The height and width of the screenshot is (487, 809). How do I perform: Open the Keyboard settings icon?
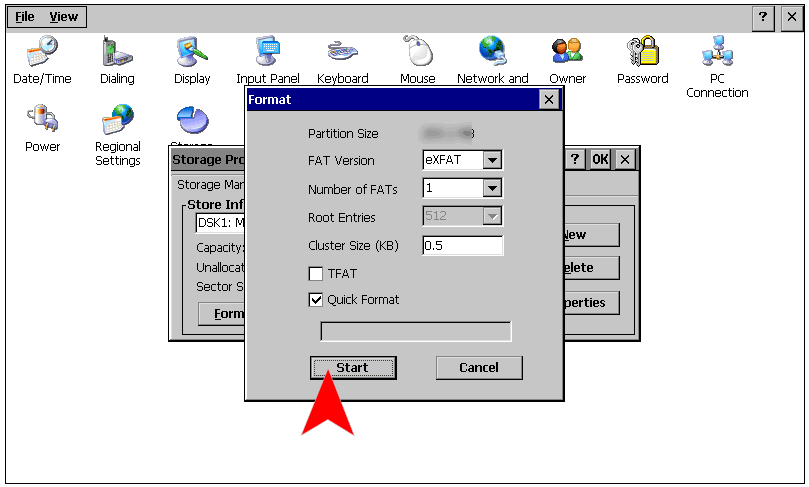(x=342, y=52)
